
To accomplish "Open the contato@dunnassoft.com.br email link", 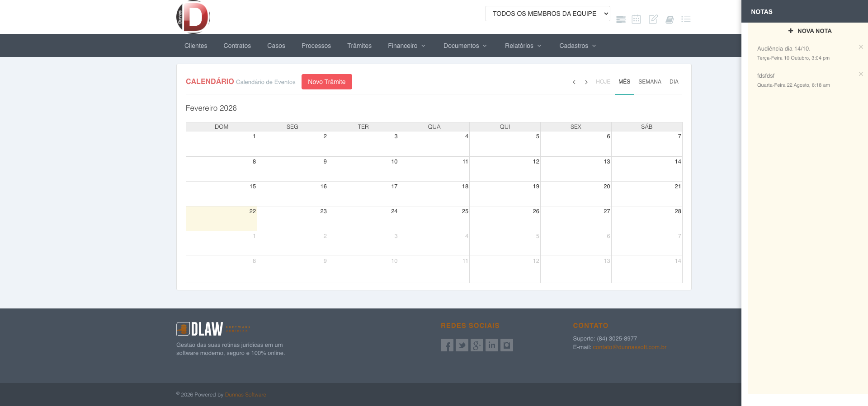I will (629, 347).
